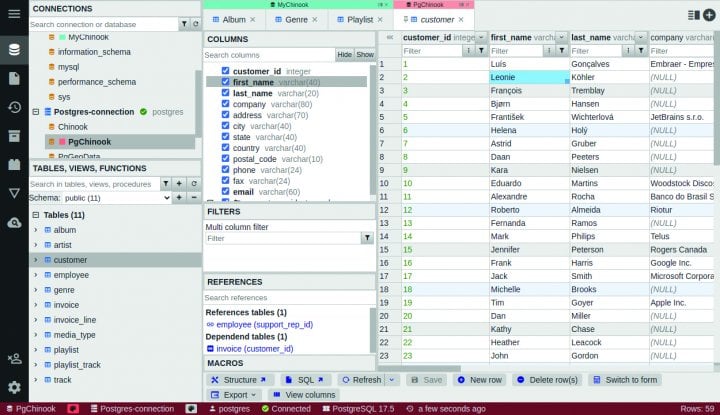Collapse panel with double-arrow icon
This screenshot has height=415, width=720.
coord(389,37)
